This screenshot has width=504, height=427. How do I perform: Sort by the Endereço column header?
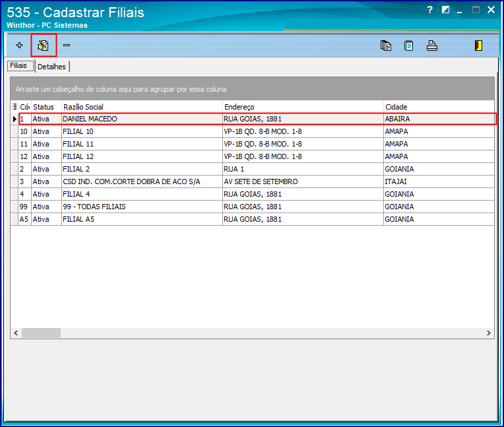[x=303, y=107]
